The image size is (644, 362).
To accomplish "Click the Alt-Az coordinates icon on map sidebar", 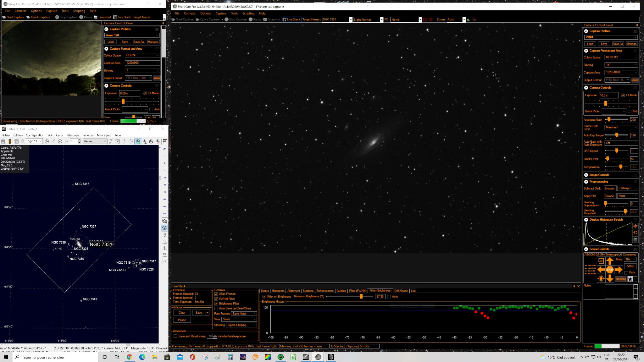I will coord(164,228).
